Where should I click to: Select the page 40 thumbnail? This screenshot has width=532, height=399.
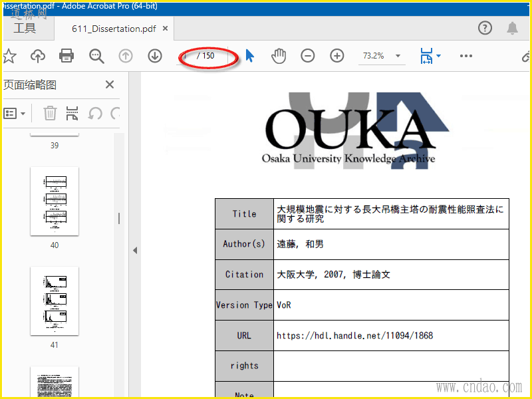click(x=55, y=201)
